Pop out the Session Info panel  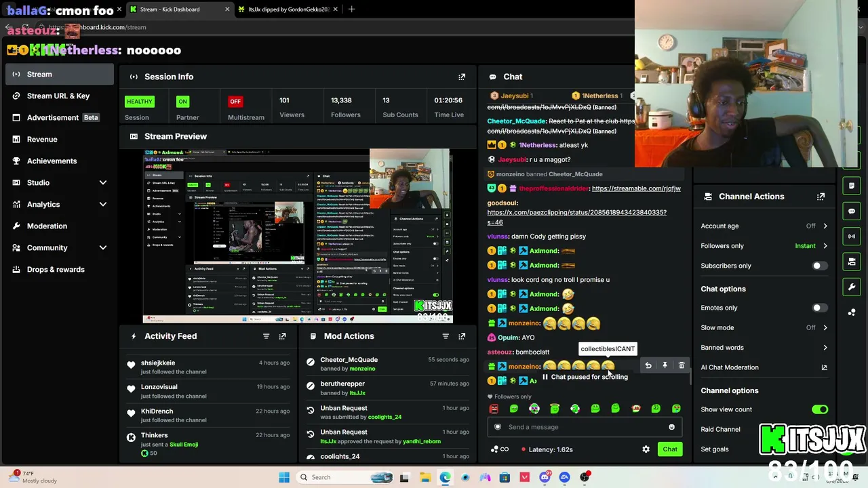click(x=462, y=77)
